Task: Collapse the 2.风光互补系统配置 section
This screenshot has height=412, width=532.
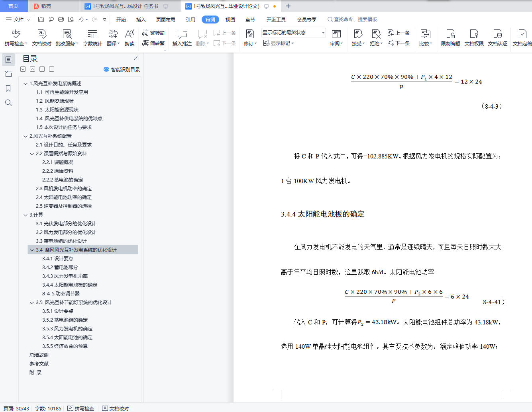Action: point(26,136)
